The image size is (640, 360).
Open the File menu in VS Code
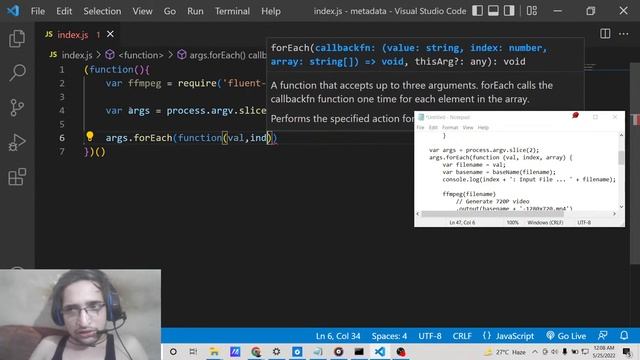tap(38, 11)
